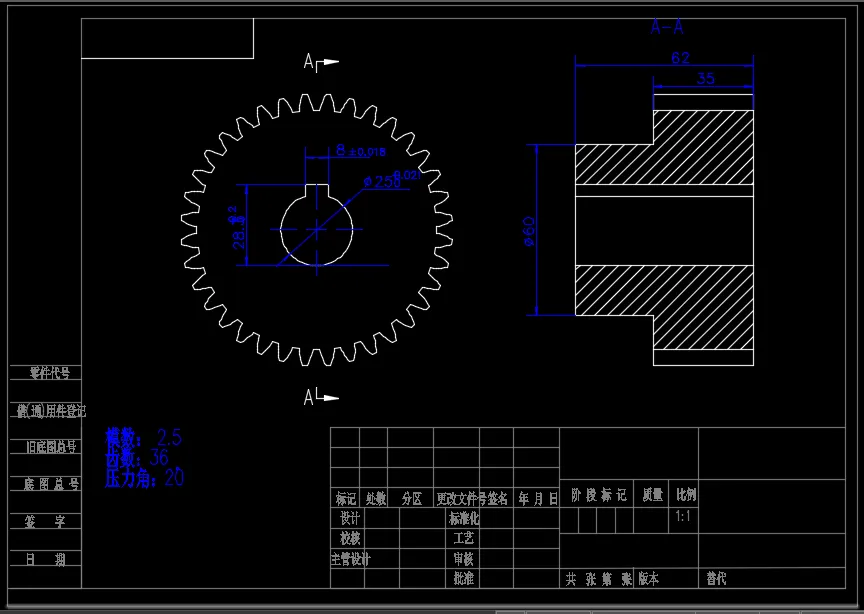Click the 阶段标记 header cell
Image resolution: width=864 pixels, height=614 pixels.
[598, 495]
